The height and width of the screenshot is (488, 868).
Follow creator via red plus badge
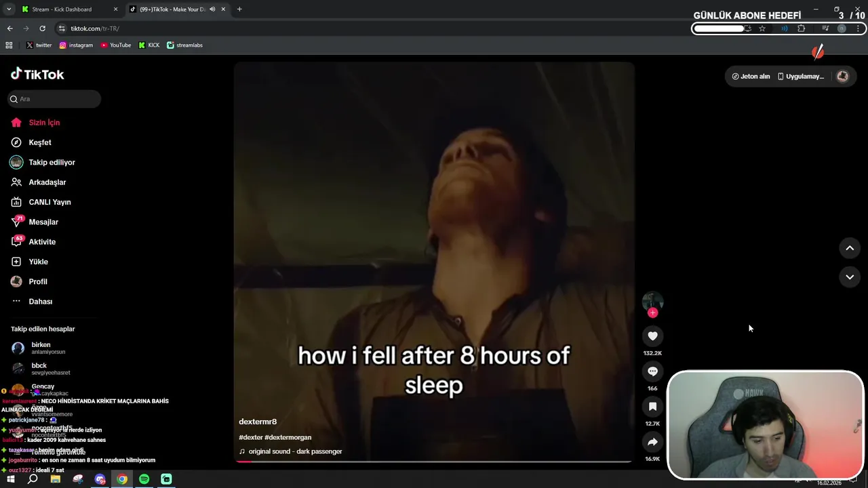(x=652, y=312)
